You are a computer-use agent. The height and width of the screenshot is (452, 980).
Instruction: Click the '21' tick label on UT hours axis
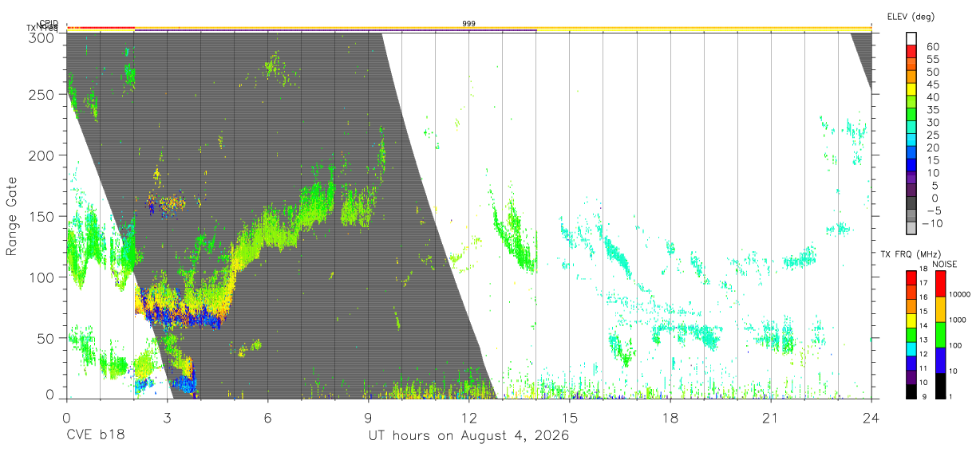click(x=771, y=418)
